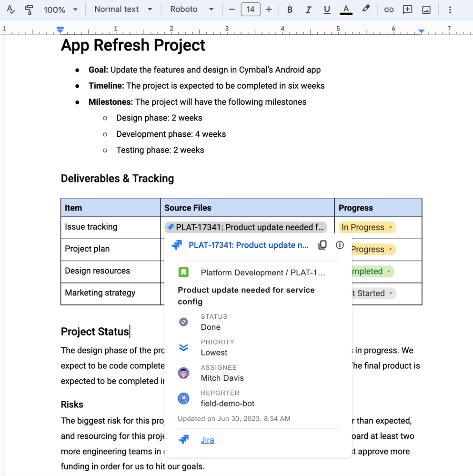Click the right indent marker on ruler
This screenshot has height=476, width=473.
tap(421, 31)
